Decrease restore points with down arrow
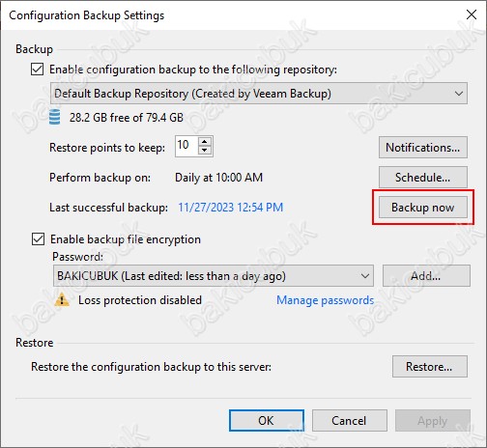The image size is (487, 448). tap(205, 151)
